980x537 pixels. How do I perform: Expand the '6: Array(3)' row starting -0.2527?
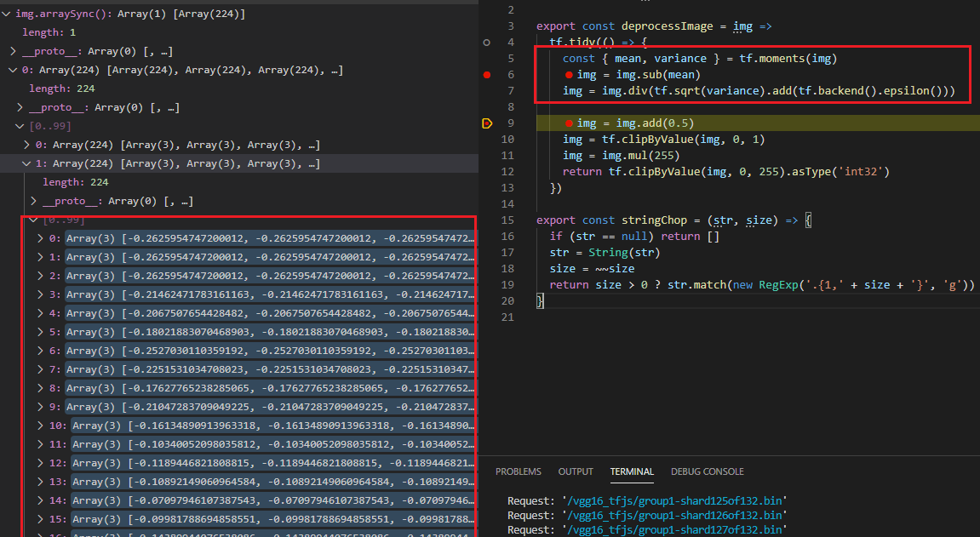[x=41, y=351]
